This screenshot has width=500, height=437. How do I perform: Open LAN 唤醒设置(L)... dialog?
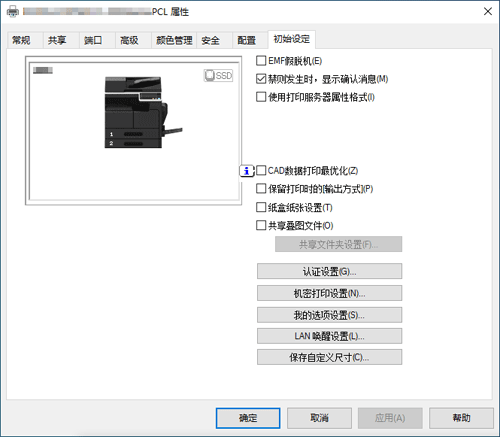[x=329, y=336]
